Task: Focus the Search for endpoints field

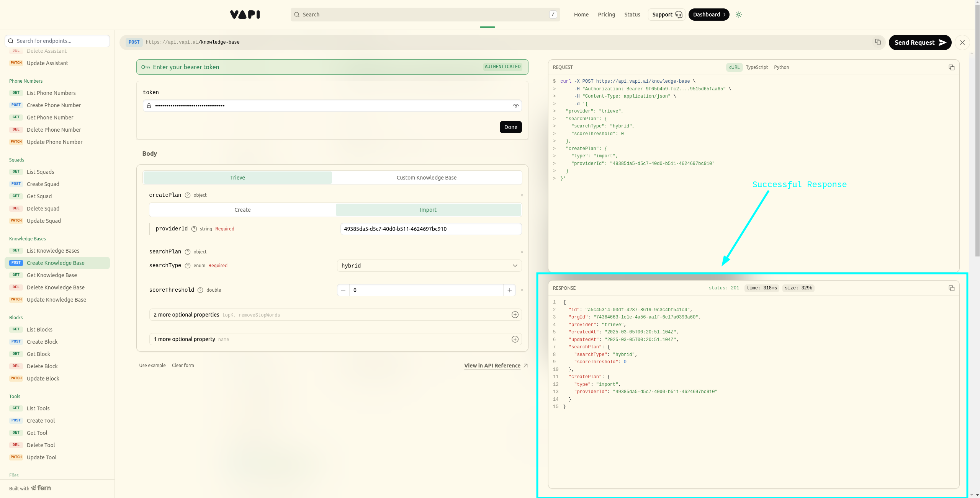Action: pyautogui.click(x=57, y=41)
